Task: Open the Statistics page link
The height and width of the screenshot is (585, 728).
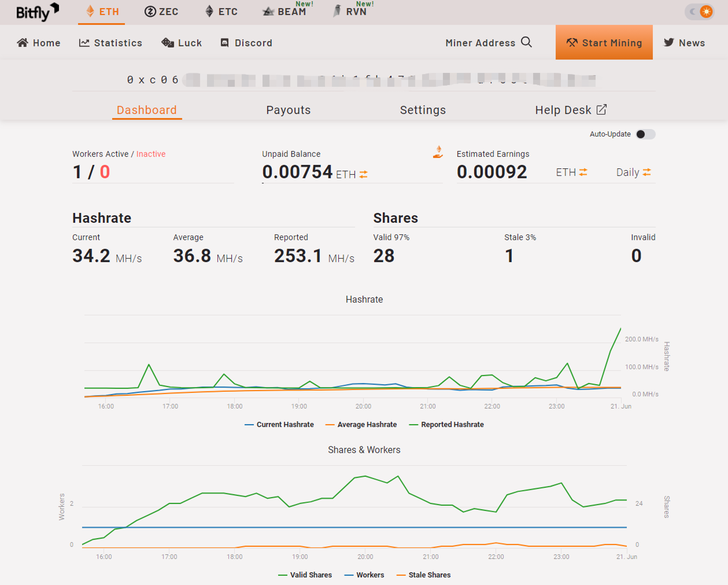Action: point(111,43)
